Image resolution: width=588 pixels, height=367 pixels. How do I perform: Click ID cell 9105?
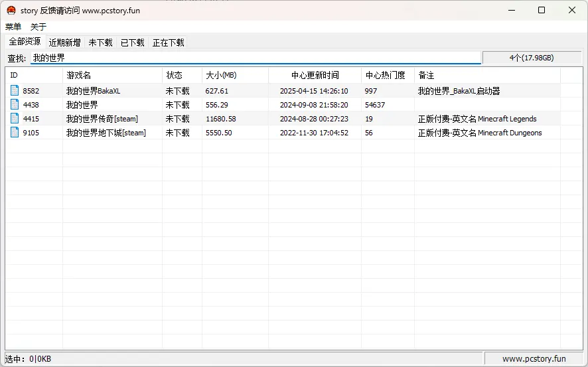[x=31, y=133]
